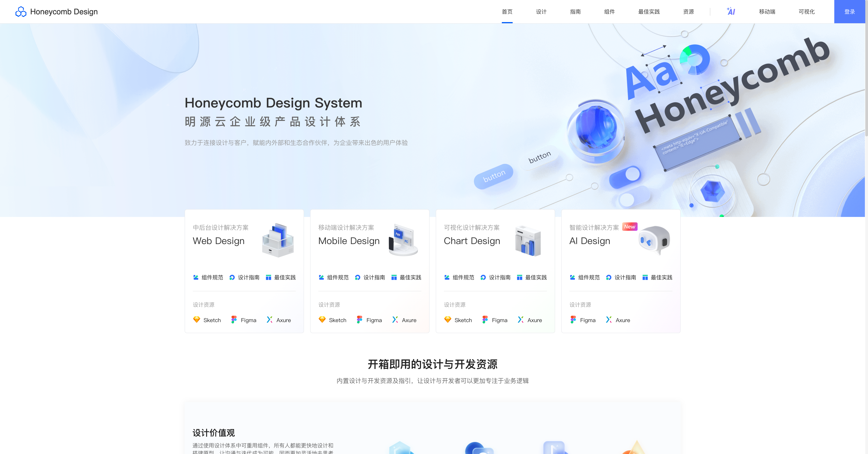Click Chart Design bar chart illustration
The height and width of the screenshot is (454, 868).
point(528,241)
